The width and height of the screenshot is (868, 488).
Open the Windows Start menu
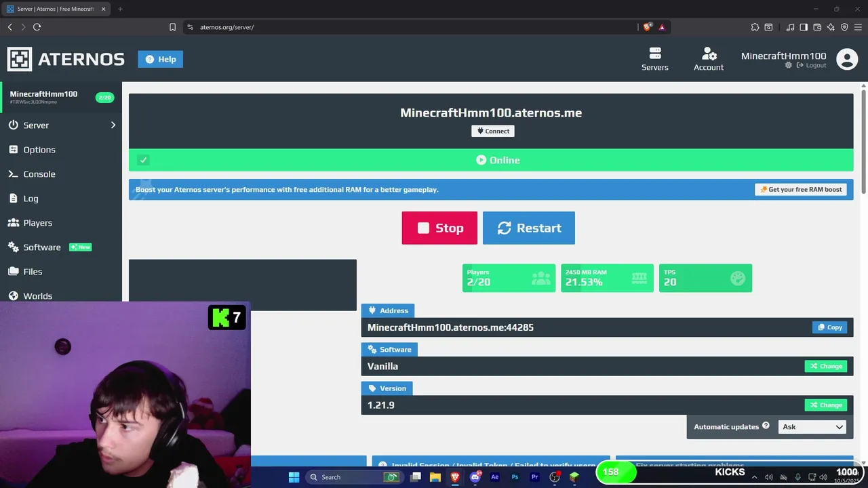tap(294, 477)
